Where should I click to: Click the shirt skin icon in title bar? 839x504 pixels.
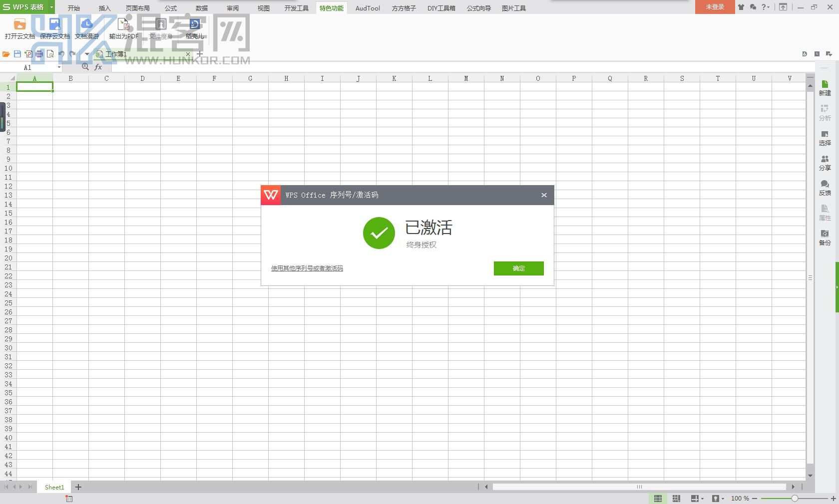coord(741,7)
